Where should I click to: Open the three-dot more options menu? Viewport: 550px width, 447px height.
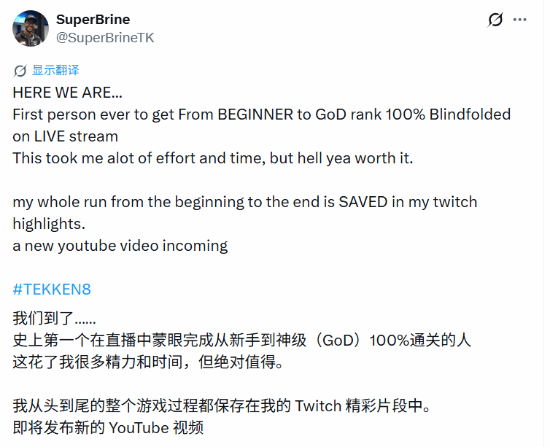(x=519, y=20)
